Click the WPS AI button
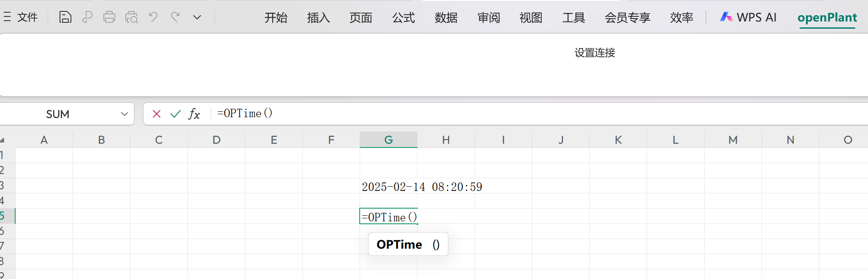The width and height of the screenshot is (868, 279). (748, 17)
